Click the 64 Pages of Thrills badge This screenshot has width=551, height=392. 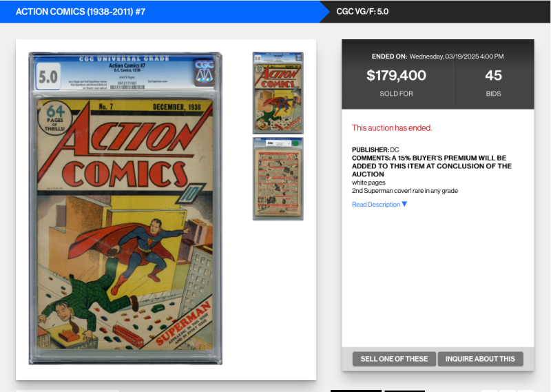point(55,118)
